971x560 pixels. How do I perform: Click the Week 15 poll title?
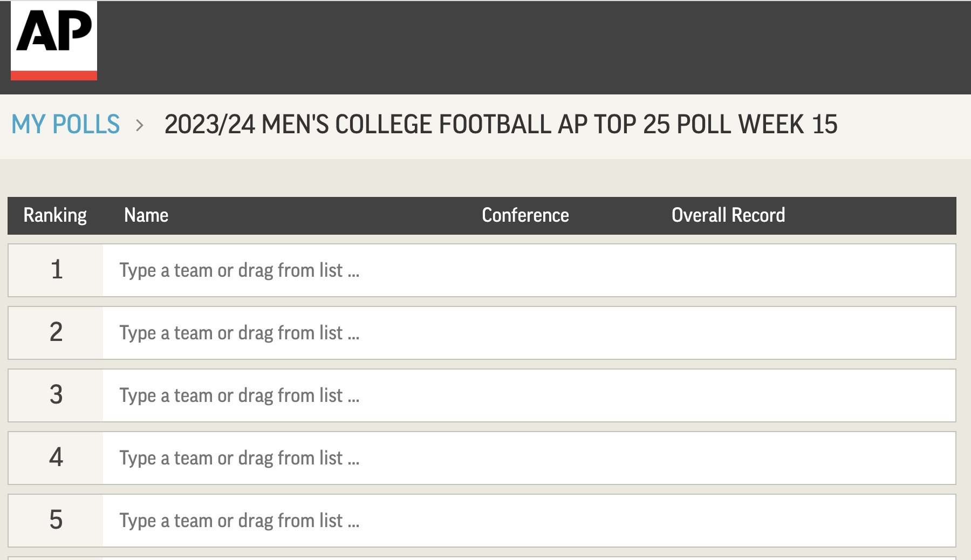coord(501,125)
